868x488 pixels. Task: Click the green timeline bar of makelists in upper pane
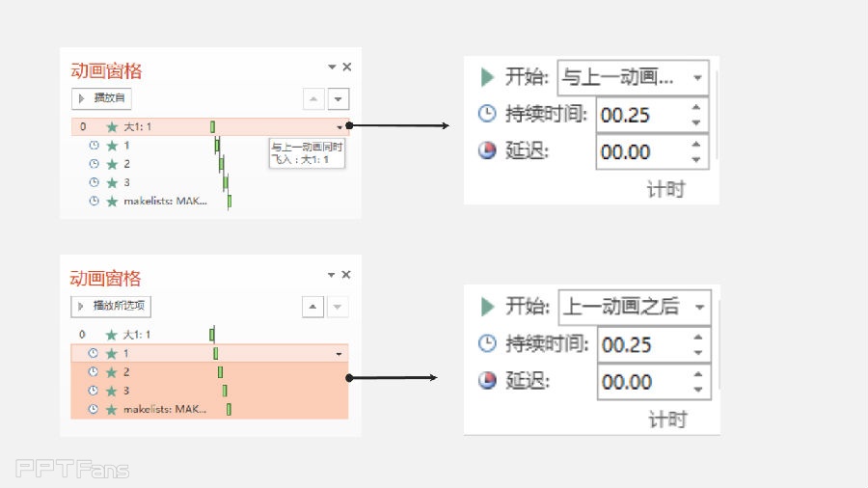230,202
